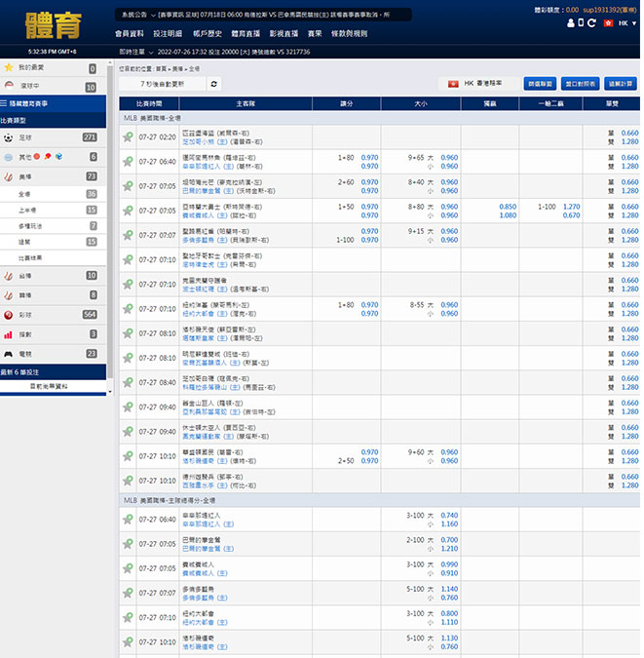644x658 pixels.
Task: Select the 韓棒 baseball icon, count 8
Action: pos(9,295)
